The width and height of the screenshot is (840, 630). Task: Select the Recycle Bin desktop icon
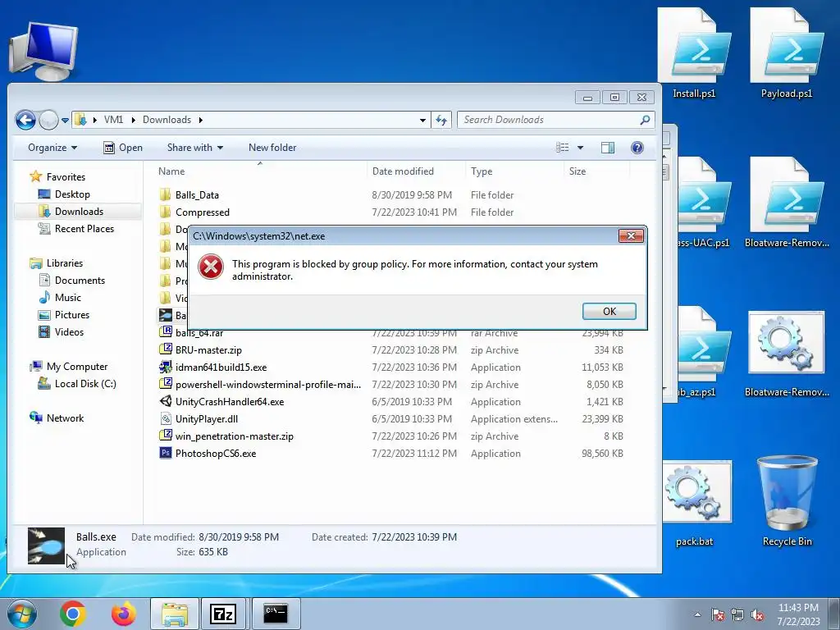787,501
